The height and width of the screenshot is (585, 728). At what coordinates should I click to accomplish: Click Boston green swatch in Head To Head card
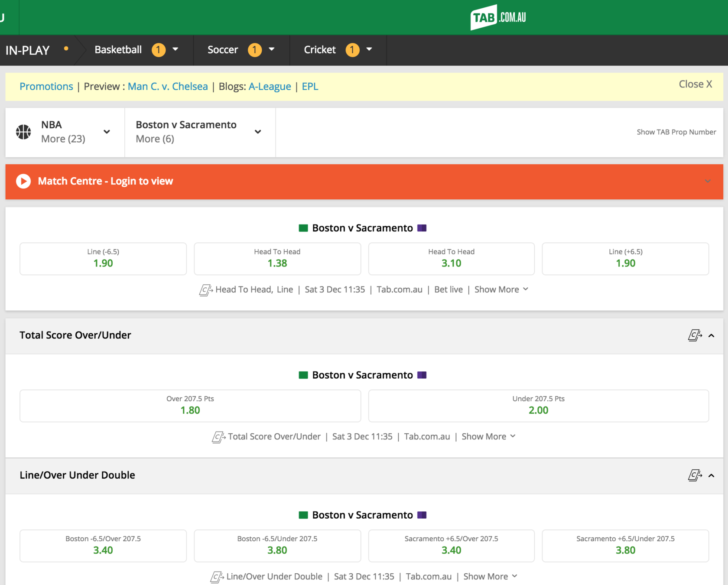click(303, 228)
